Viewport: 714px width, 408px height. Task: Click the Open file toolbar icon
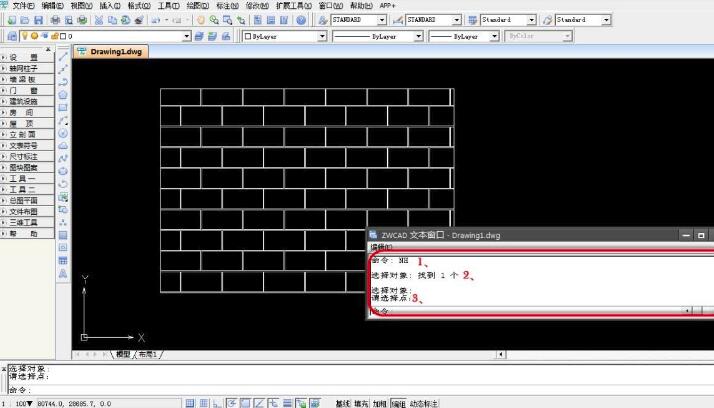(x=25, y=20)
